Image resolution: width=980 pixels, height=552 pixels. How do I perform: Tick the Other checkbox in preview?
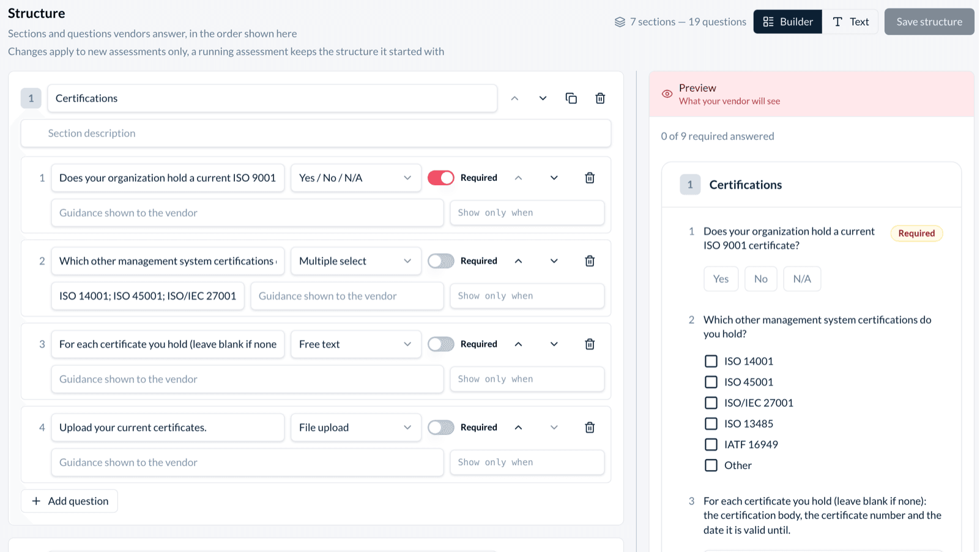(x=711, y=465)
